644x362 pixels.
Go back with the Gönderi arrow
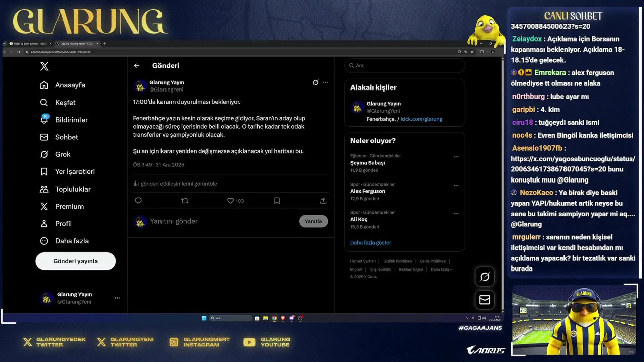point(136,66)
